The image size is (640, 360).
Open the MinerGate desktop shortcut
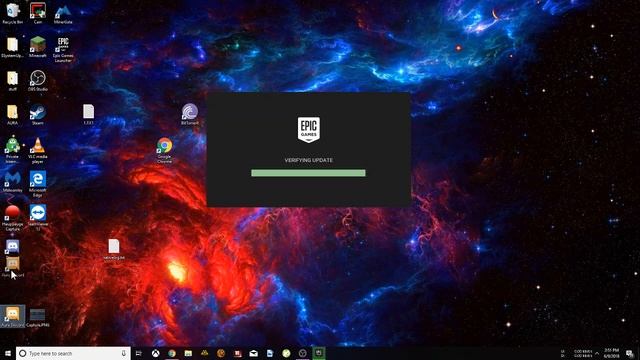63,14
